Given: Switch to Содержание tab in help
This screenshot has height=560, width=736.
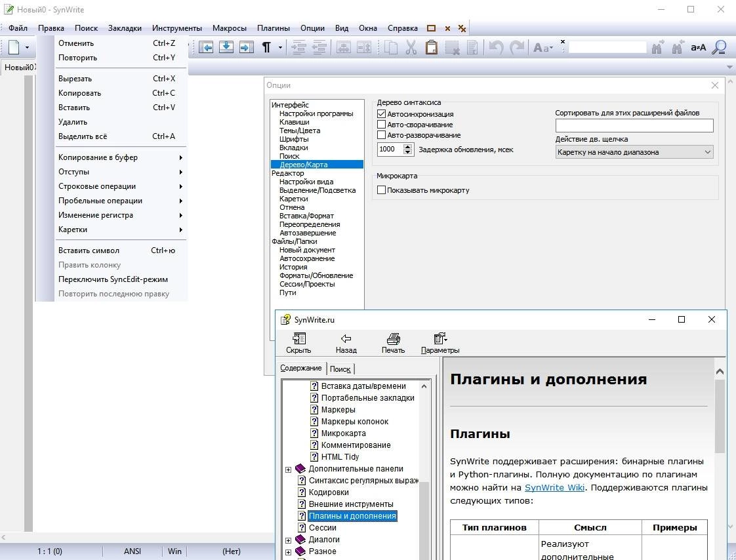Looking at the screenshot, I should [x=301, y=368].
